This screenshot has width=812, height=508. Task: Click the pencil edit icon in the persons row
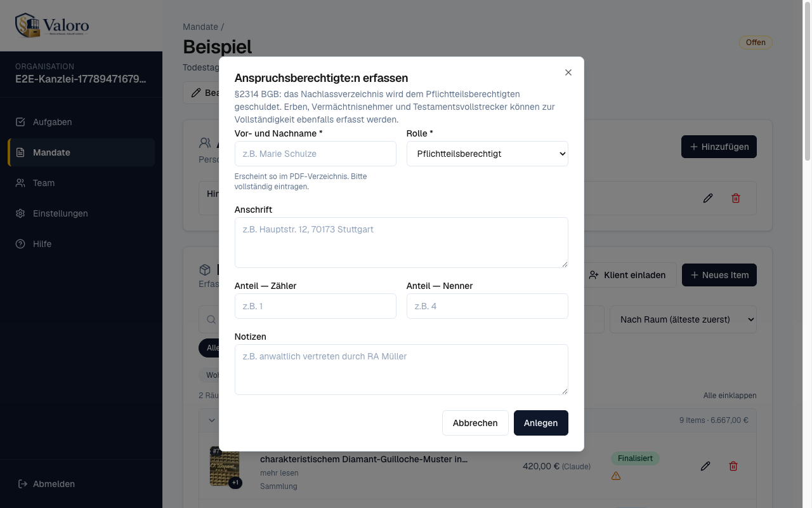click(708, 198)
